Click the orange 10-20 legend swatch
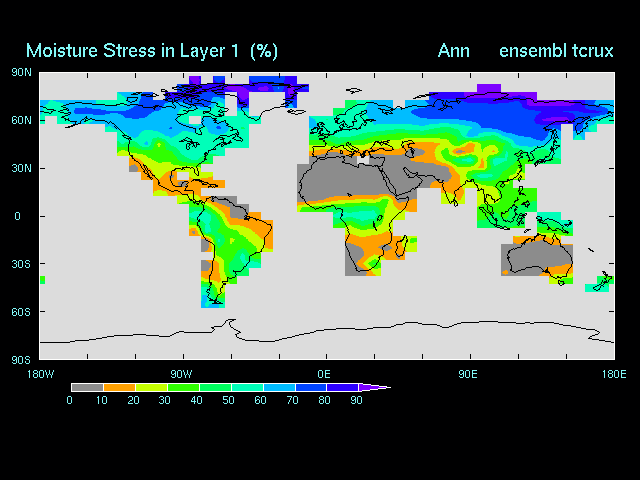 pyautogui.click(x=120, y=387)
